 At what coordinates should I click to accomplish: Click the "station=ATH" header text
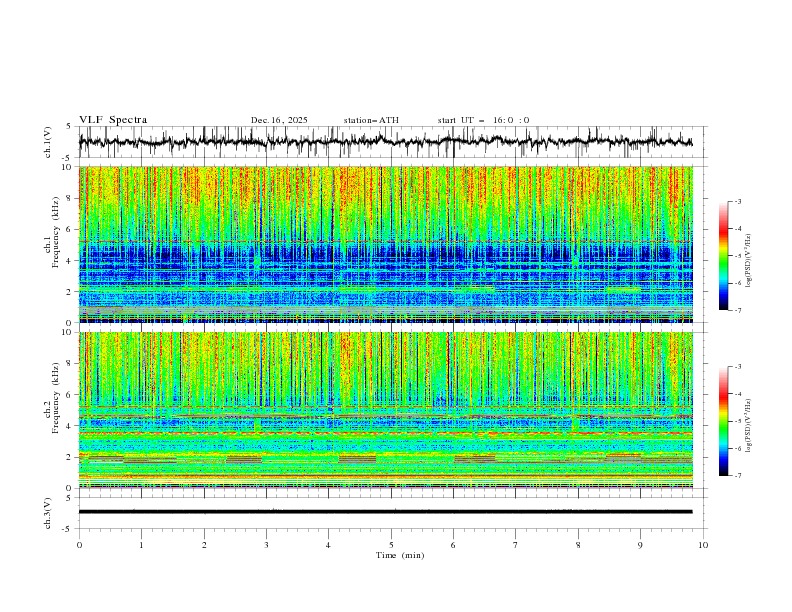point(371,120)
